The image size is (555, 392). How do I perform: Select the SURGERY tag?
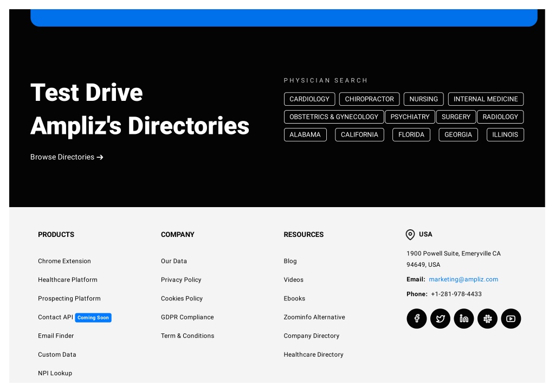coord(456,117)
